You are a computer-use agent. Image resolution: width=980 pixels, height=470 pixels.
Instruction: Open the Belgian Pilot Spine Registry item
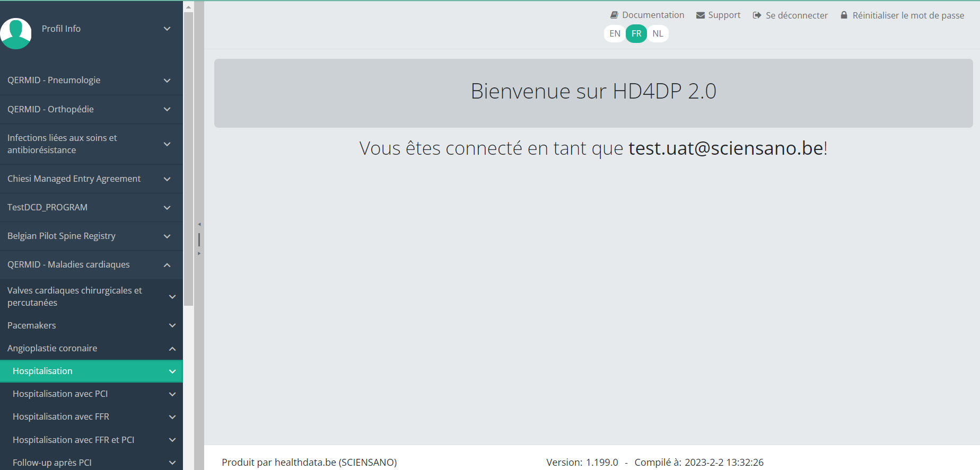tap(62, 236)
